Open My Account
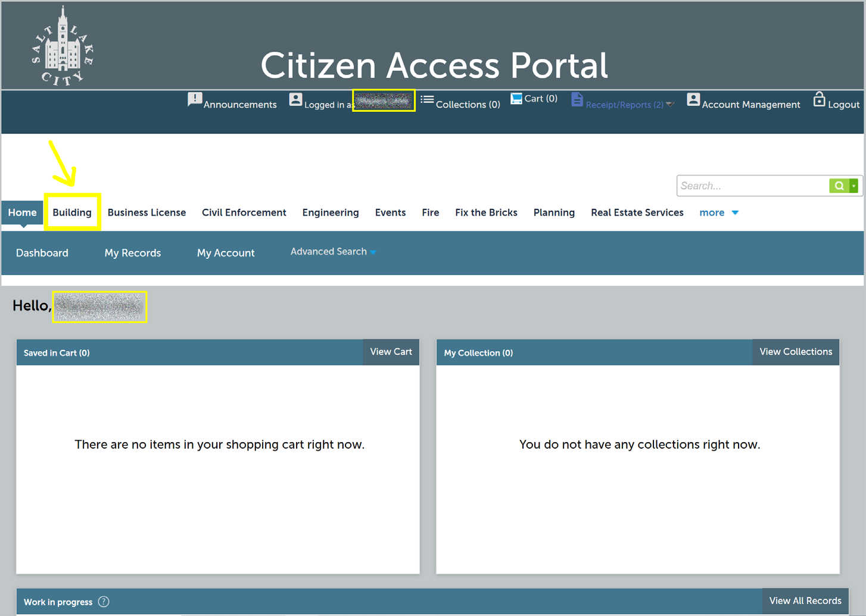Screen dimensions: 866x616 coord(226,253)
